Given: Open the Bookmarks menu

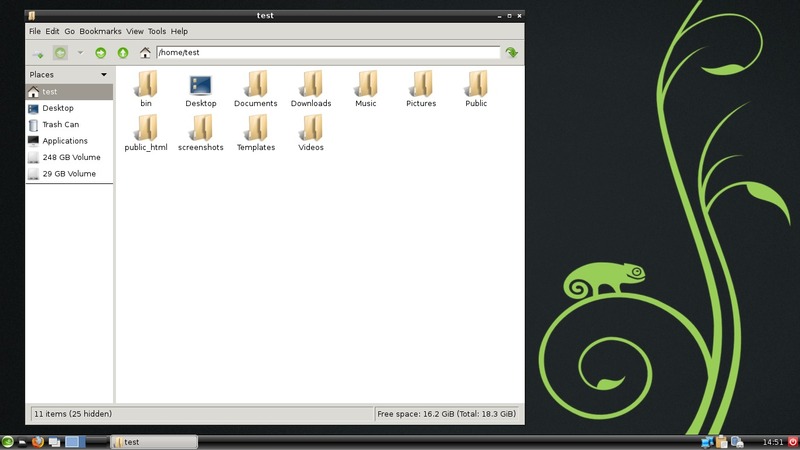Looking at the screenshot, I should pos(101,31).
